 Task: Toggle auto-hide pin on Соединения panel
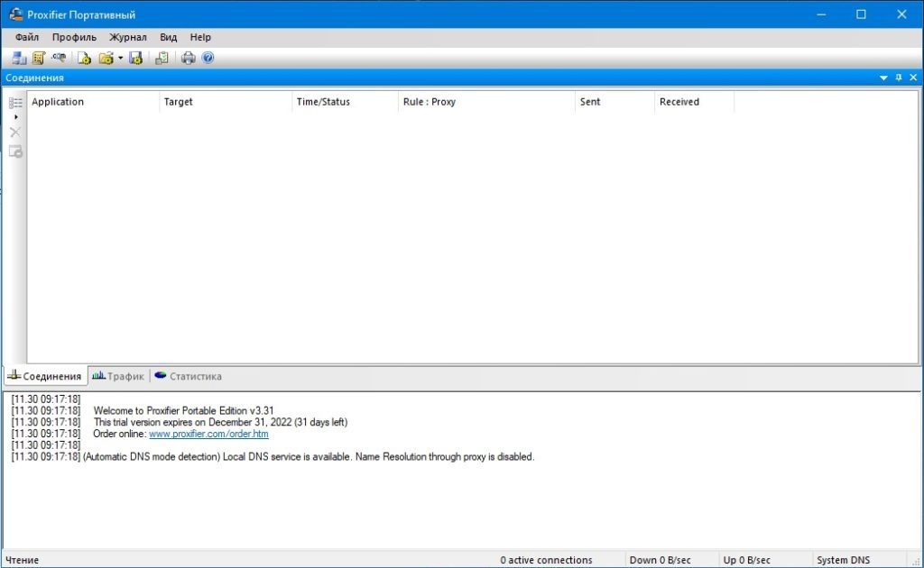click(x=899, y=78)
